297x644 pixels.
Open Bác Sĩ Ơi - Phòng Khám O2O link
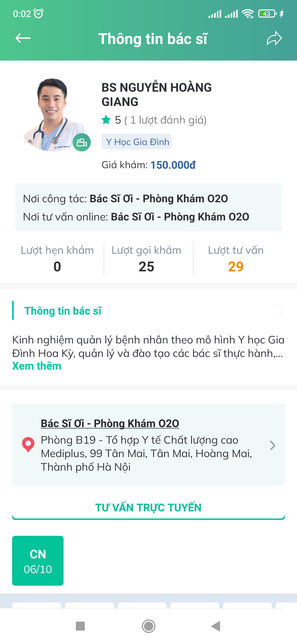coord(110,423)
